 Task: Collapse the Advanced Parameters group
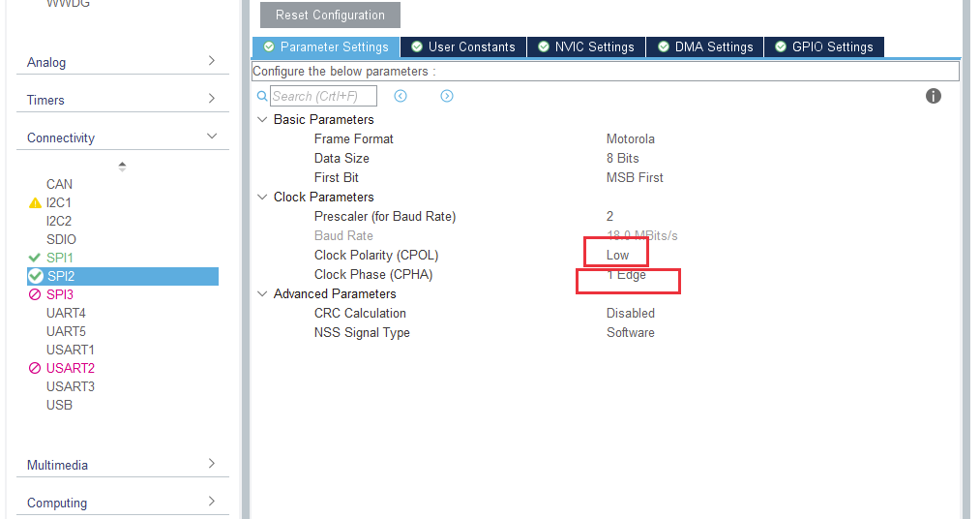click(x=262, y=294)
